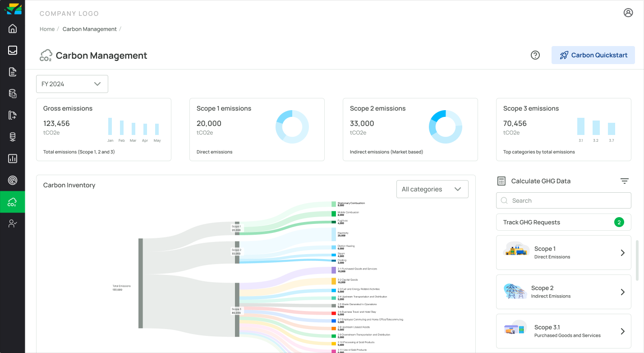Click the help question mark icon
644x353 pixels.
[535, 55]
